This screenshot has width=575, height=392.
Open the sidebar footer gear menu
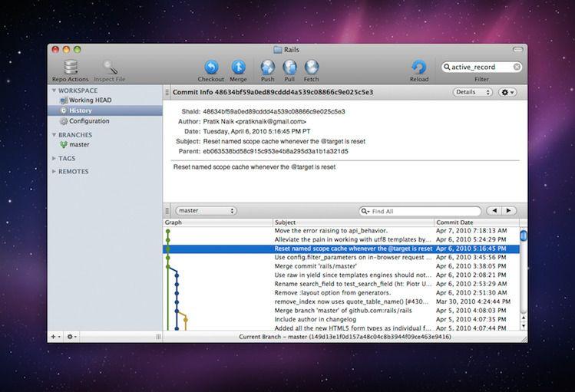[71, 336]
